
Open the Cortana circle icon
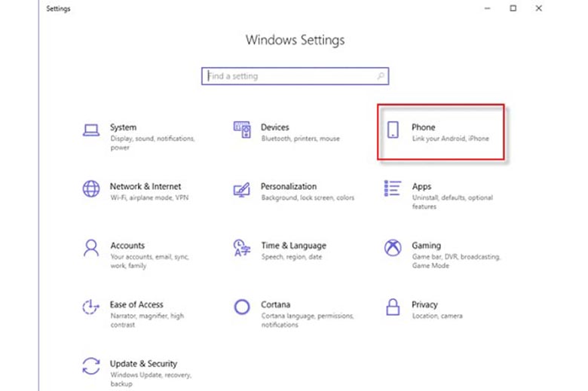tap(242, 307)
